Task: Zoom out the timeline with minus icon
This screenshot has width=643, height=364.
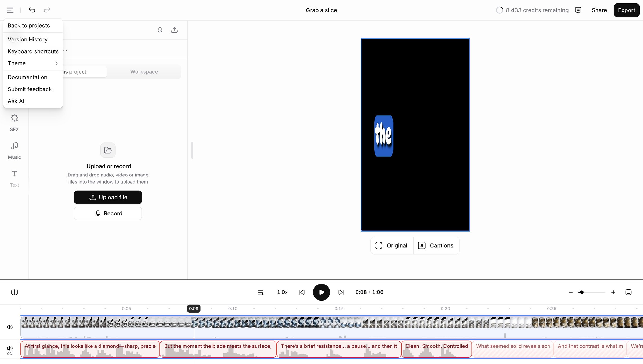Action: coord(571,292)
